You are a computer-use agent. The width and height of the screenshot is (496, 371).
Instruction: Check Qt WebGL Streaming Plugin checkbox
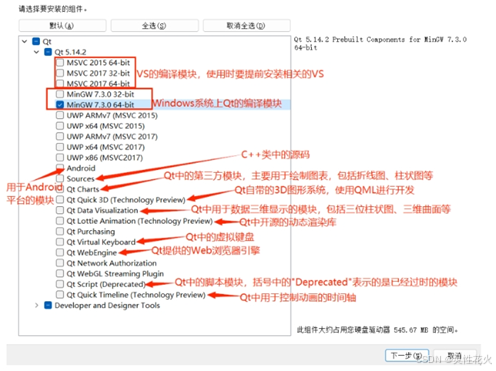(x=60, y=274)
